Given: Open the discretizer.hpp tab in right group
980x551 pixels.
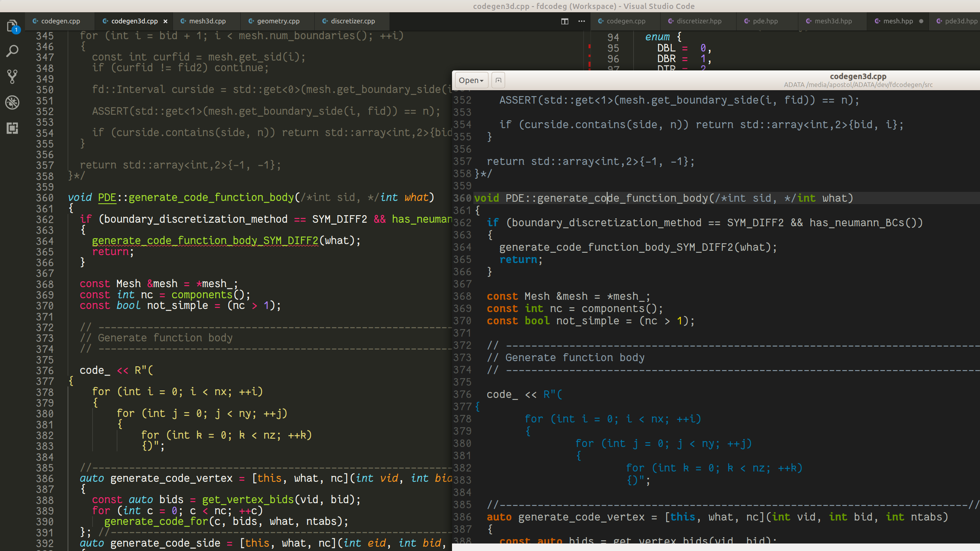Looking at the screenshot, I should pyautogui.click(x=699, y=21).
